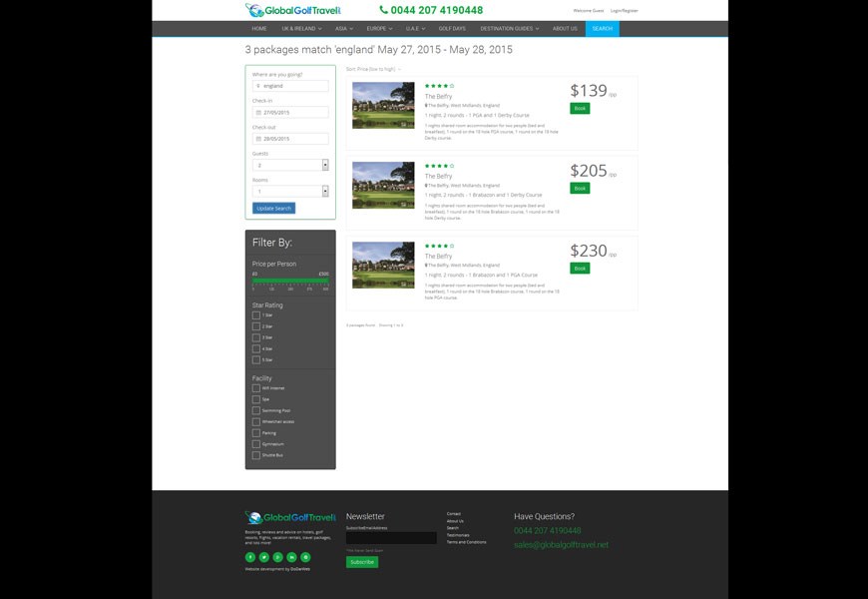The width and height of the screenshot is (868, 599).
Task: Click the newsletter email address field
Action: [391, 538]
